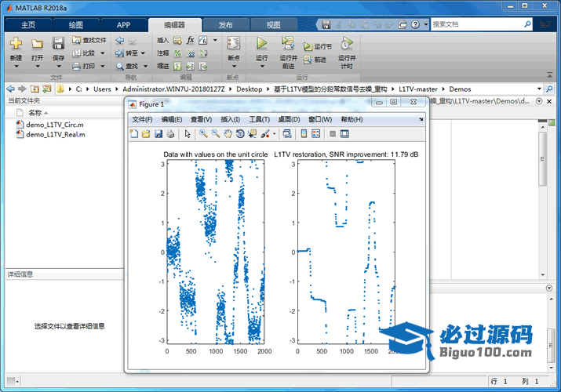Click Advance (前进) button in ribbon
561x392 pixels.
[315, 60]
